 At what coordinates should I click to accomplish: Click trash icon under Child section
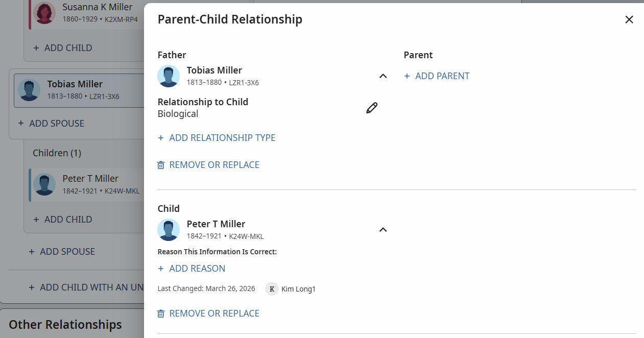pos(161,313)
